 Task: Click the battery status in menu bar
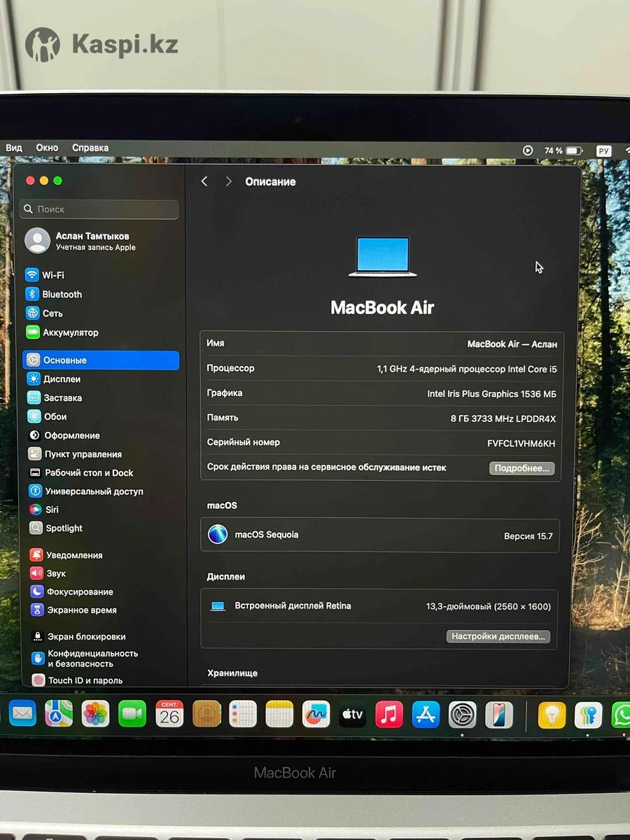(563, 151)
